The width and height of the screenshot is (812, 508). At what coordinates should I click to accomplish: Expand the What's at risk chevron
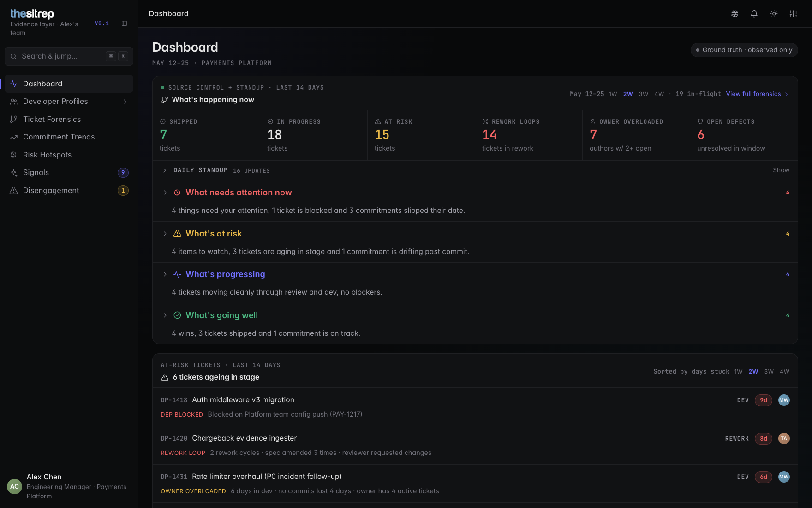[165, 234]
